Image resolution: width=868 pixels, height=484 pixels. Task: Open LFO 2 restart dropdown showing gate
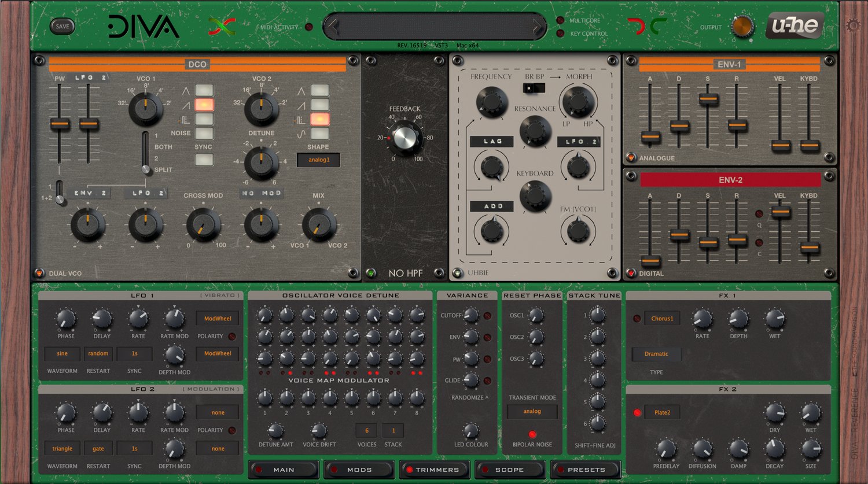click(x=98, y=449)
